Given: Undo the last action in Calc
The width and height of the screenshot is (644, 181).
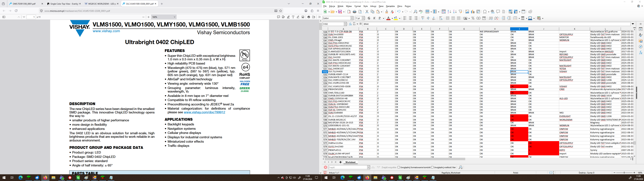Looking at the screenshot, I should tap(399, 12).
